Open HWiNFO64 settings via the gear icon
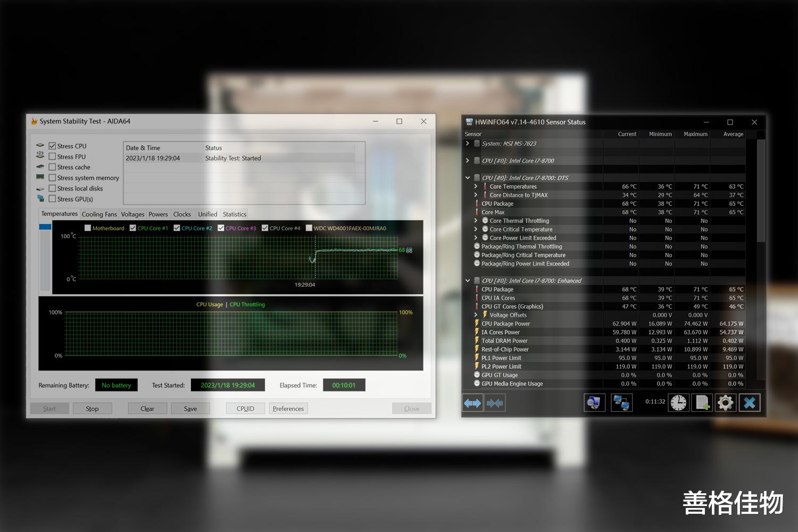The image size is (798, 532). point(726,403)
